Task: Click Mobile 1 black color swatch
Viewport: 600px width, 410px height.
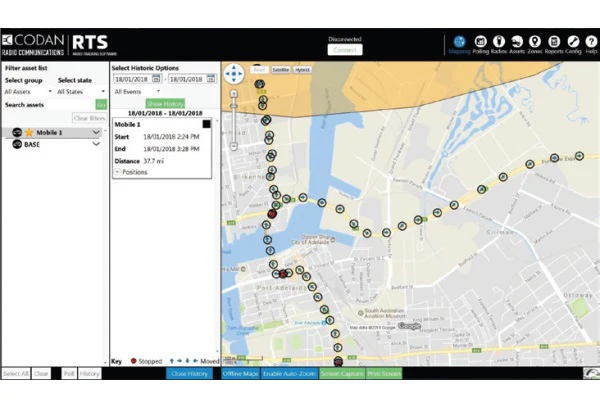Action: [206, 124]
